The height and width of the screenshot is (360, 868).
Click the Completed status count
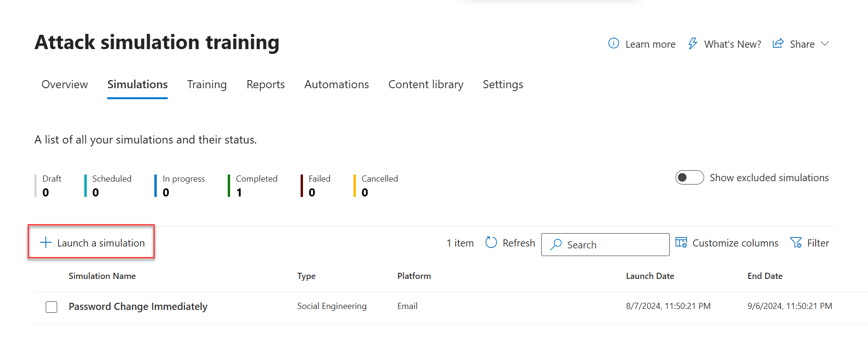pos(239,193)
